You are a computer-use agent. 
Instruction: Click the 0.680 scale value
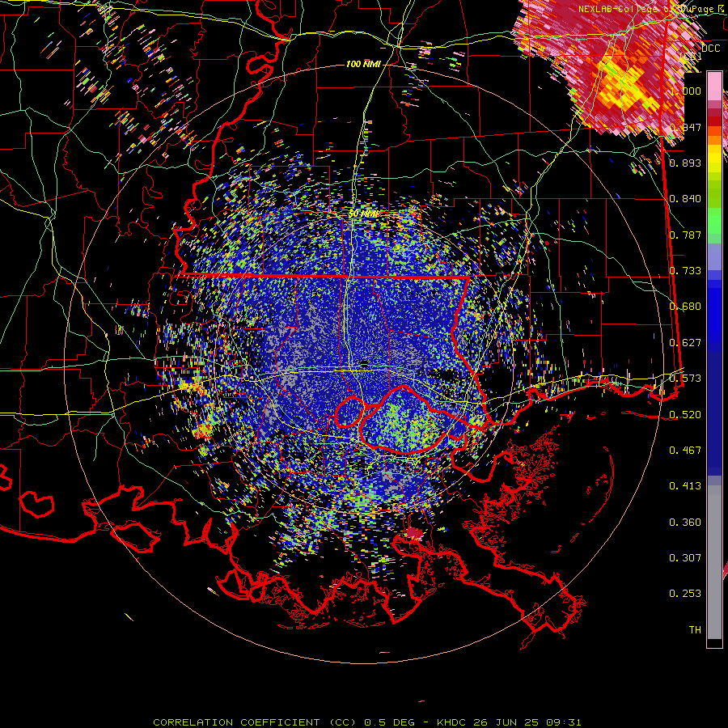[x=685, y=307]
